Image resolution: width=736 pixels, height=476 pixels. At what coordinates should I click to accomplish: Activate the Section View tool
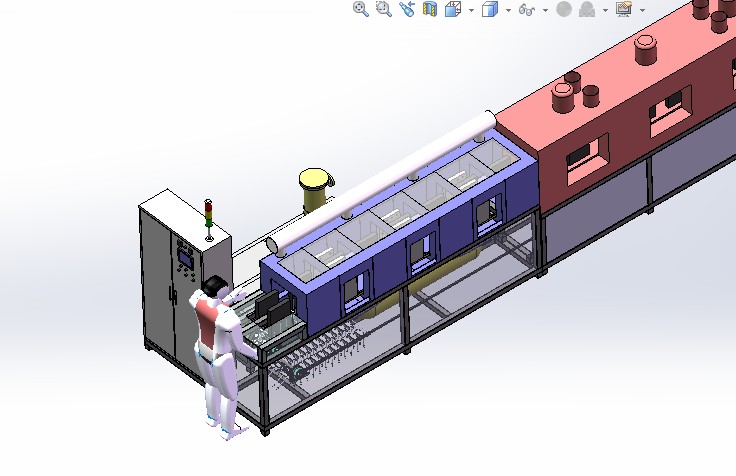pos(429,9)
